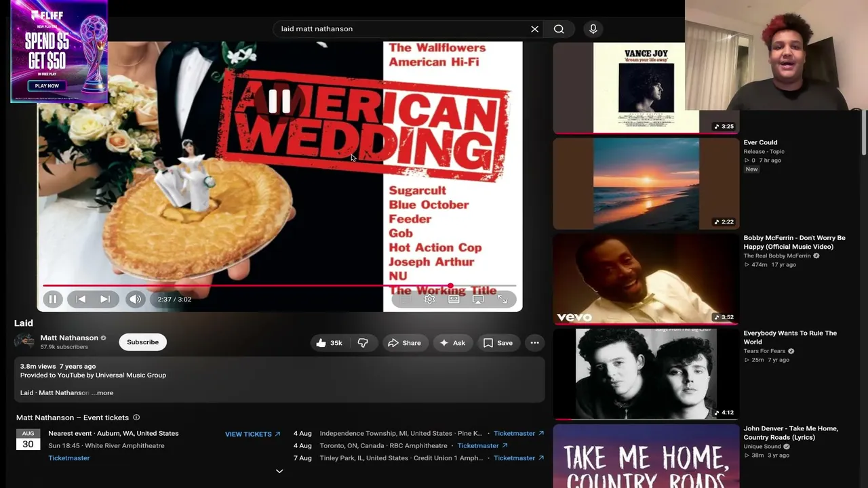Open Matt Nathanson channel avatar
Image resolution: width=868 pixels, height=488 pixels.
(25, 342)
